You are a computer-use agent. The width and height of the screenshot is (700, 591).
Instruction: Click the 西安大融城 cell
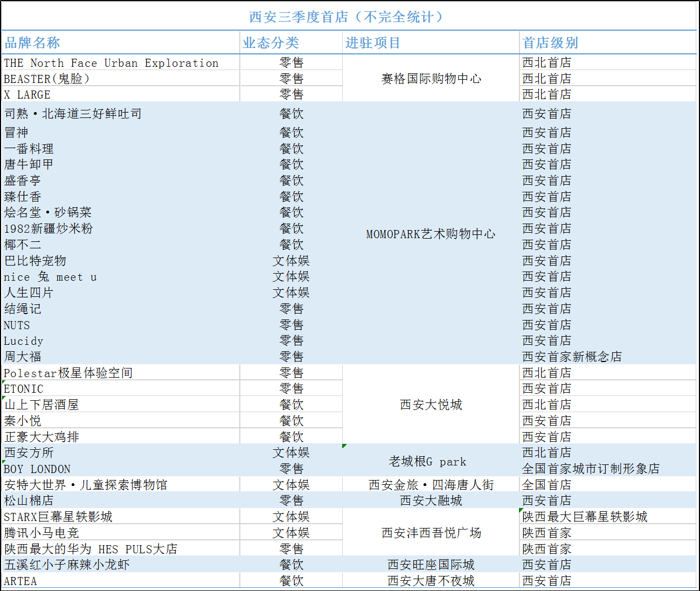pos(431,500)
